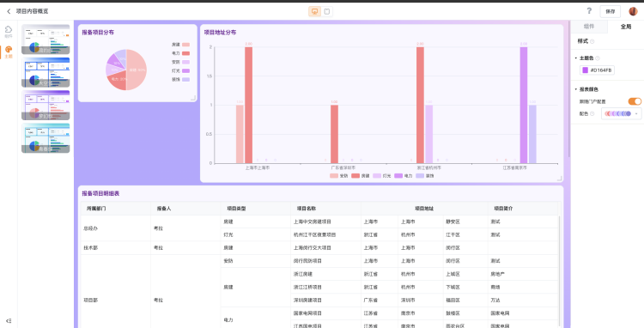Click the 闵行民防项目 cell

[325, 261]
